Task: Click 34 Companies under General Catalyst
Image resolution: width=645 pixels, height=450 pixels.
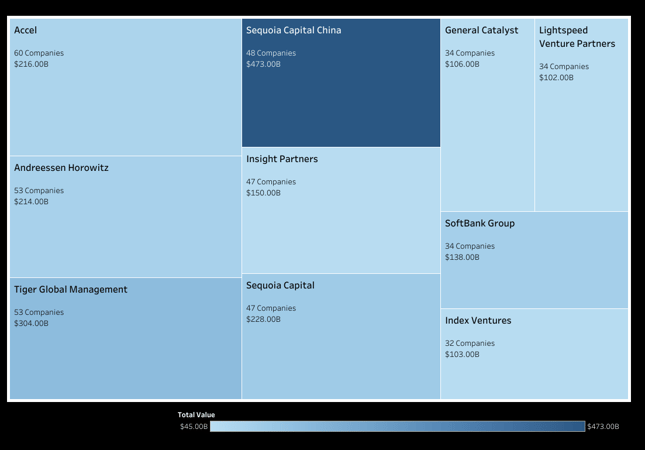Action: tap(470, 53)
